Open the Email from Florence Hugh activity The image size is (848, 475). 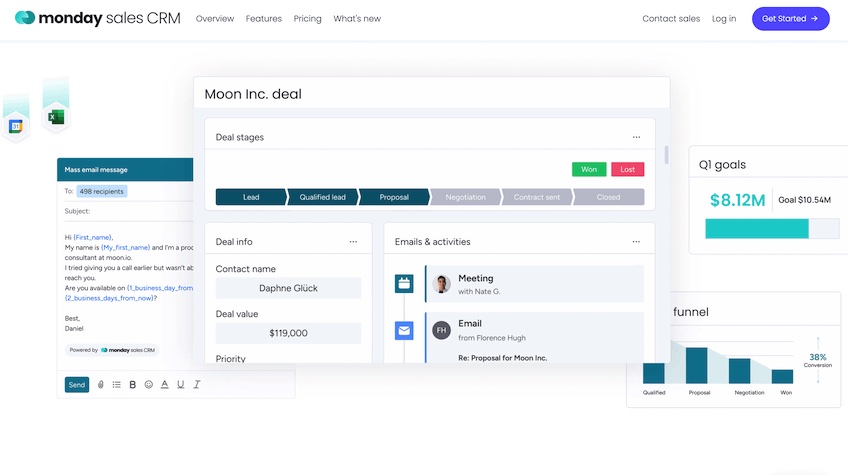point(534,337)
